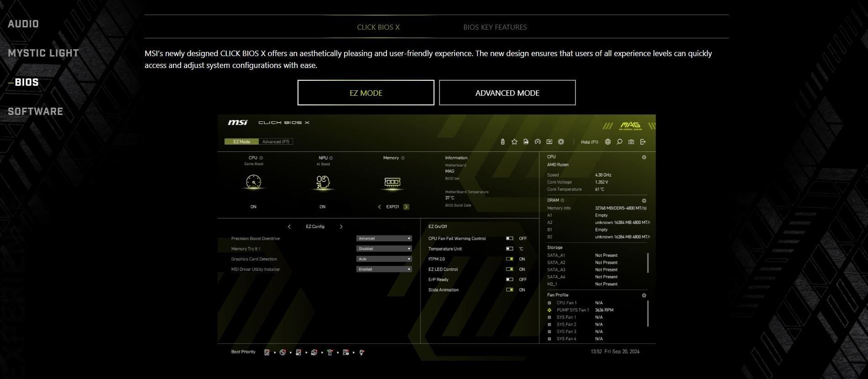
Task: Expand the Memory Try It! dropdown
Action: pyautogui.click(x=384, y=249)
